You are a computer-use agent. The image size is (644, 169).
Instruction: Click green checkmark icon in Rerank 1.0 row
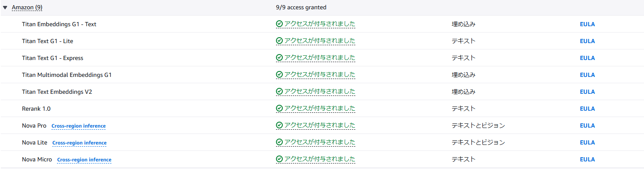(x=279, y=109)
